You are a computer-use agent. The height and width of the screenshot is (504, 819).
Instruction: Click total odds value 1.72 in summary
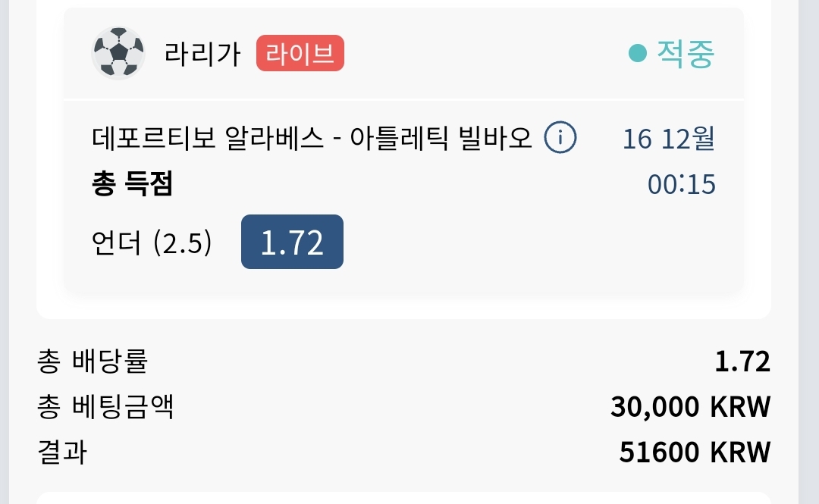coord(742,362)
